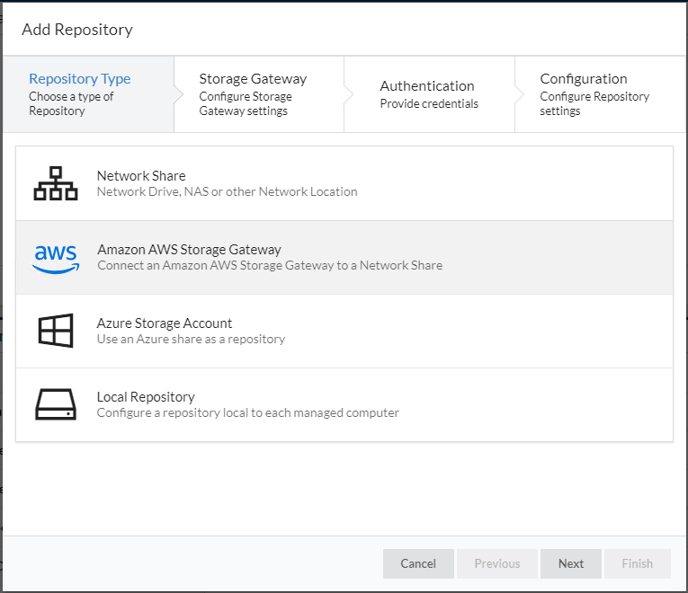Pick the Azure Storage Account title

[164, 323]
